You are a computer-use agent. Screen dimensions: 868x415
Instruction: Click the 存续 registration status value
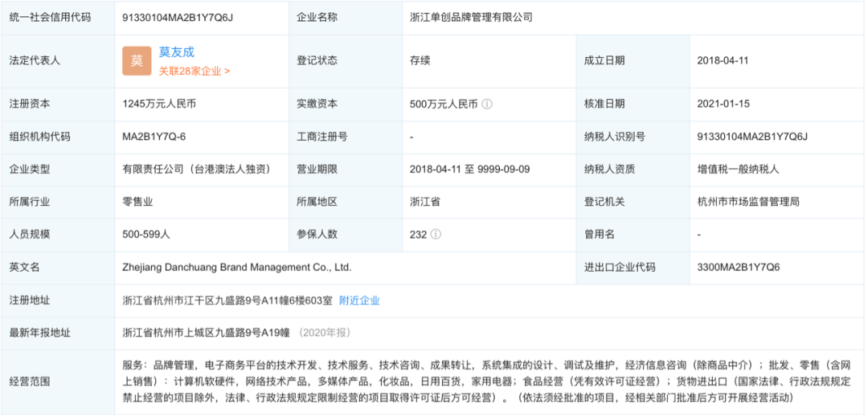420,61
